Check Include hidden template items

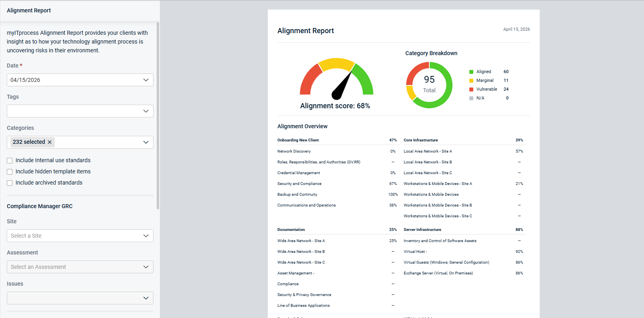click(10, 172)
